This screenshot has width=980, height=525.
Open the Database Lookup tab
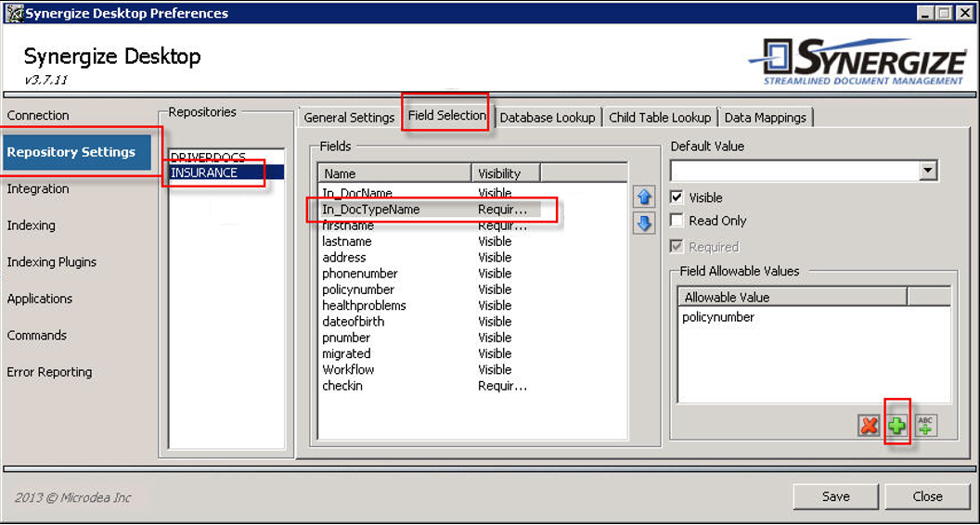tap(548, 118)
